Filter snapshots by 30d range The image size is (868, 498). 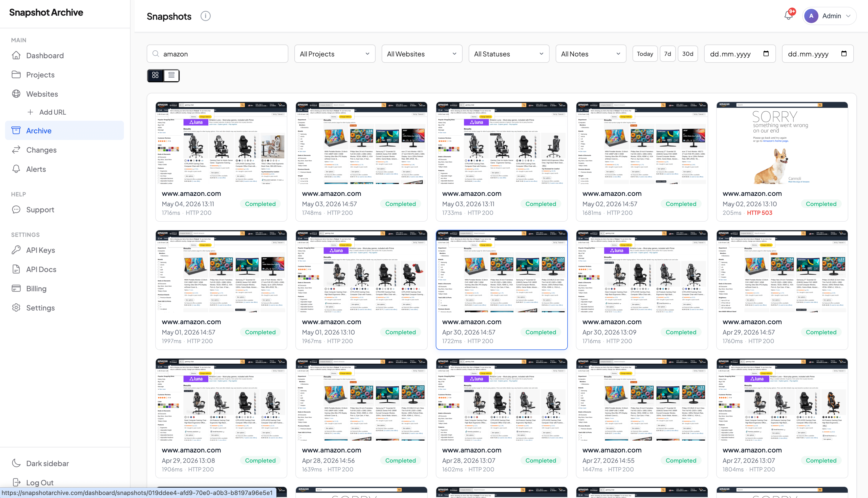pos(687,54)
